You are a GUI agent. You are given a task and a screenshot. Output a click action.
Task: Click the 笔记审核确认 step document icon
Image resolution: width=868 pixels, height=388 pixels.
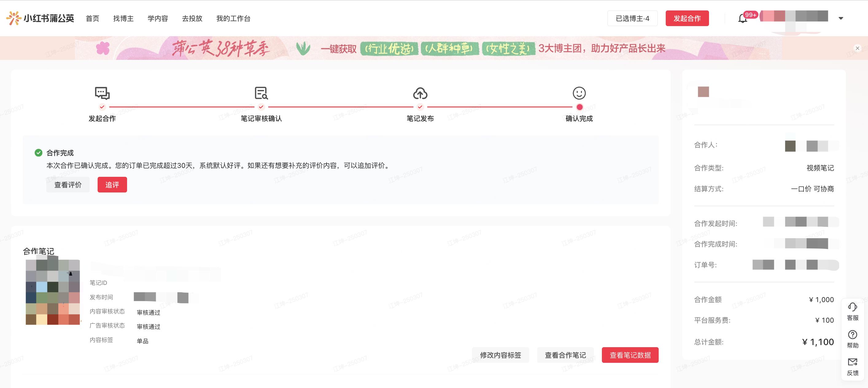[x=261, y=93]
